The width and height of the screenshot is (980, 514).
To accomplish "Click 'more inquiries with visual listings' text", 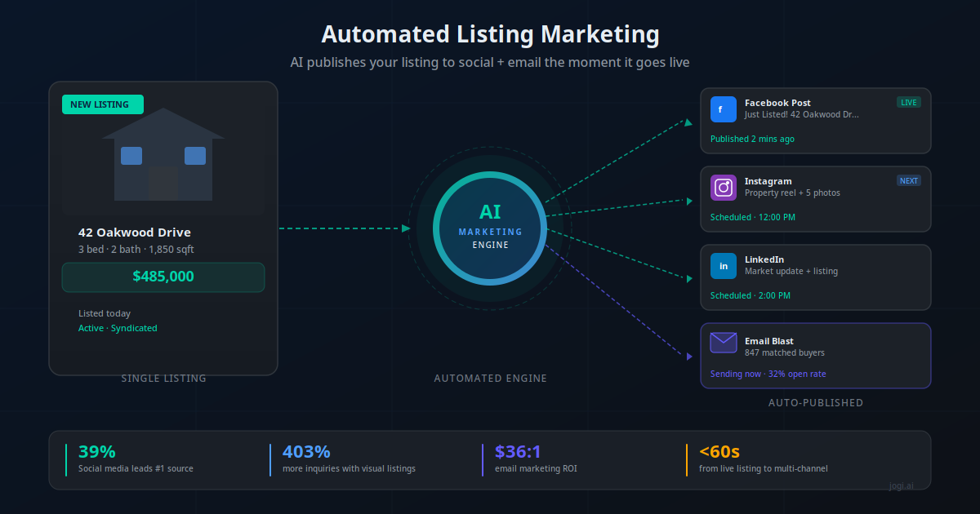I will 349,469.
